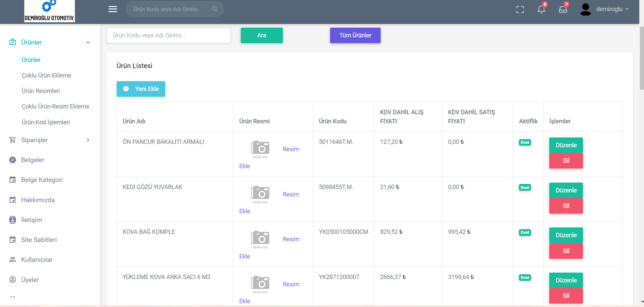Toggle fullscreen mode icon
This screenshot has height=307, width=644.
coord(520,9)
